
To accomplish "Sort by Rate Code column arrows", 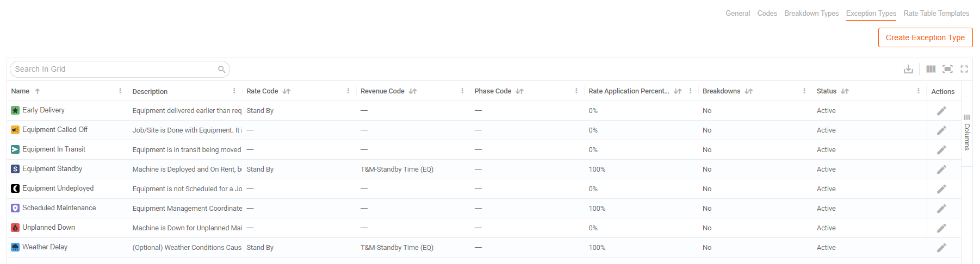I will (x=287, y=91).
